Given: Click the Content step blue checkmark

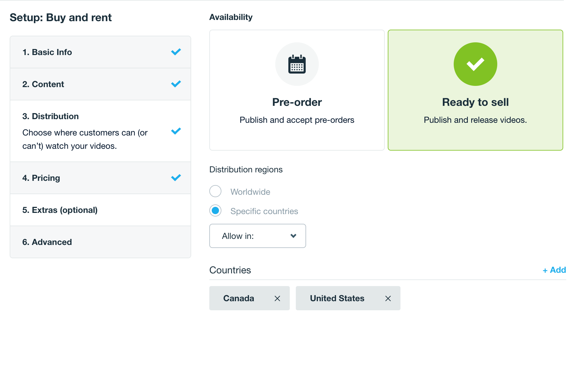Looking at the screenshot, I should 176,84.
